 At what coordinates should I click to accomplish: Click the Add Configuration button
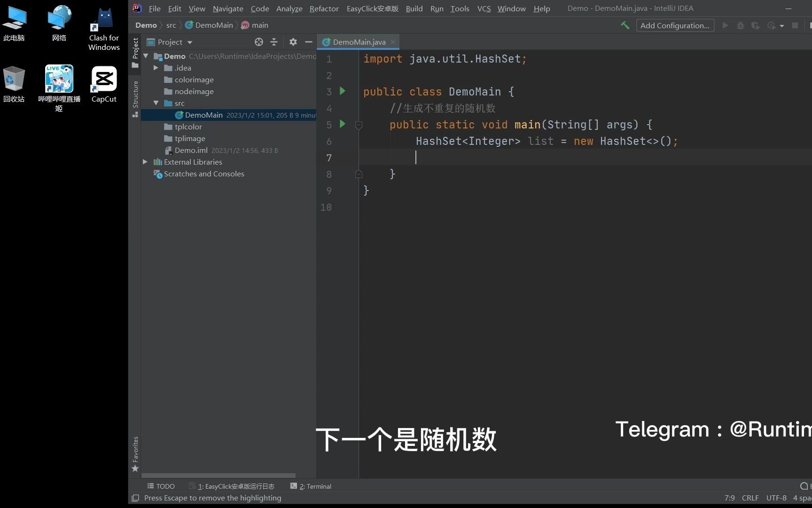coord(675,25)
